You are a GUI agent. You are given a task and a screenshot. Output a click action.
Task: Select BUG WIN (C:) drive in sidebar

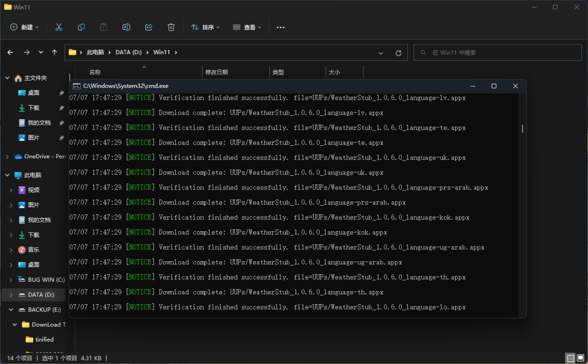(x=46, y=280)
